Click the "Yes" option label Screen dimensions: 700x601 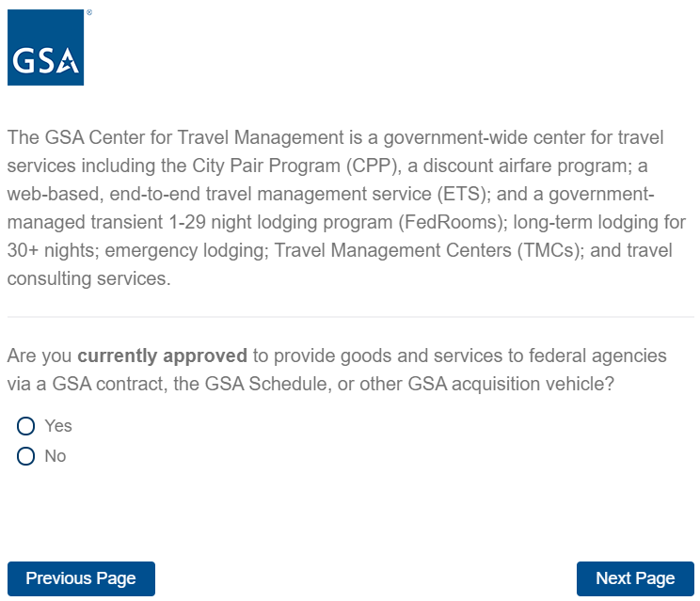pyautogui.click(x=58, y=426)
